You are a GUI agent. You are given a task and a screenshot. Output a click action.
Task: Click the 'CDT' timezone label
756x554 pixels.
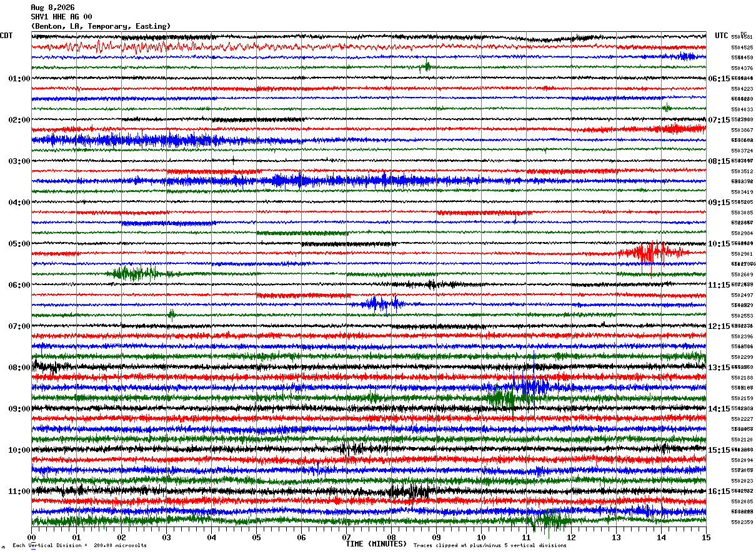6,36
